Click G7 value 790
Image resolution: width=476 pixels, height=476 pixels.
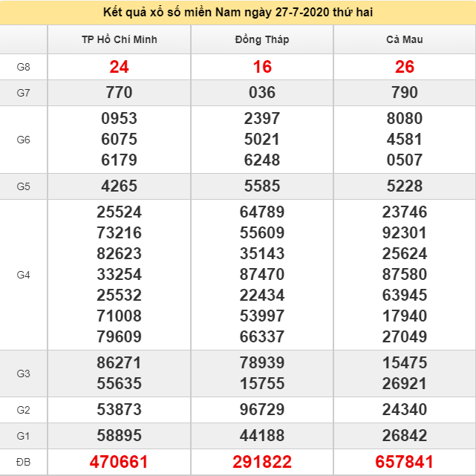[405, 92]
